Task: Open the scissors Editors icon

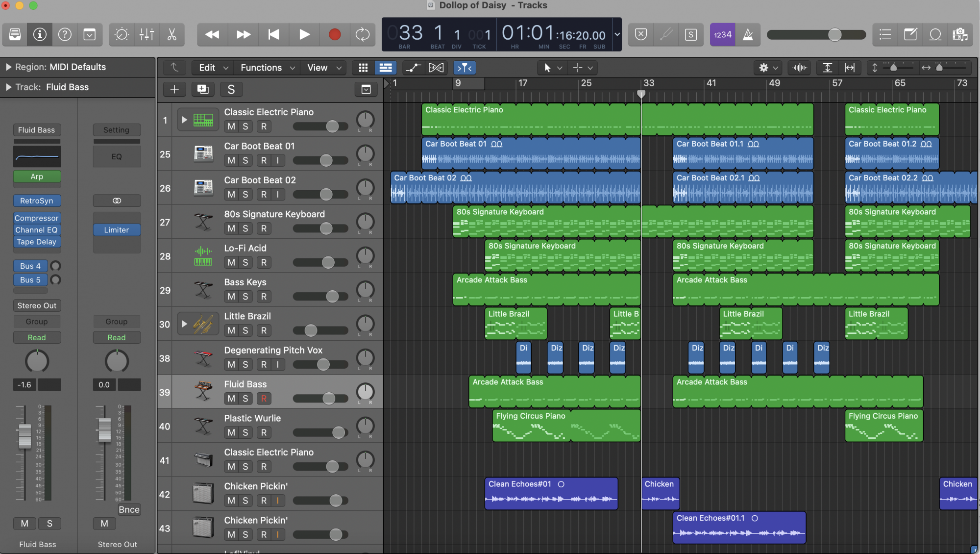Action: [x=171, y=34]
